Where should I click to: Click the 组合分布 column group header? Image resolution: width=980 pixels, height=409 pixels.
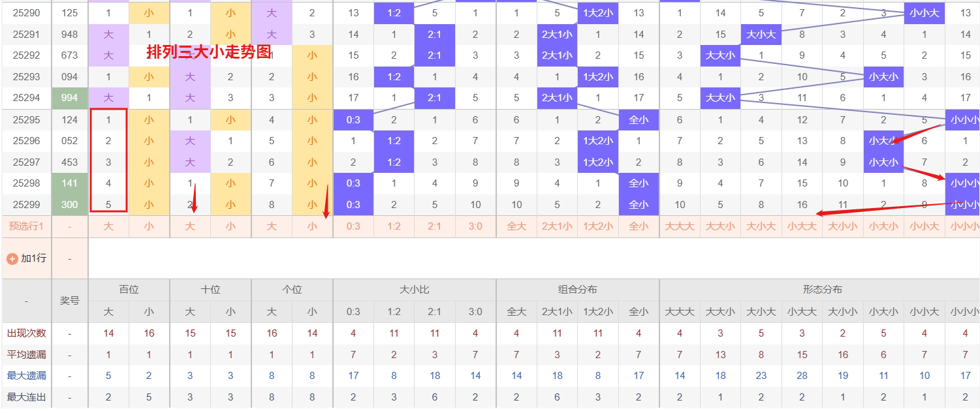click(x=578, y=290)
